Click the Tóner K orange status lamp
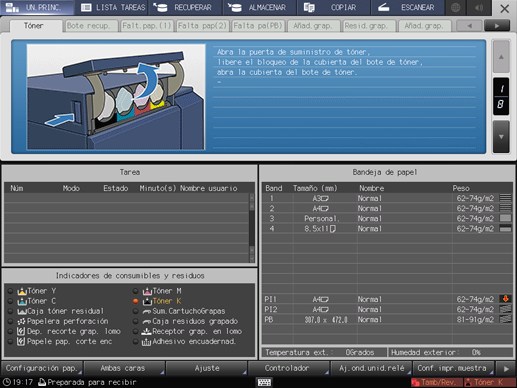Viewport: 517px width, 388px height. 135,301
